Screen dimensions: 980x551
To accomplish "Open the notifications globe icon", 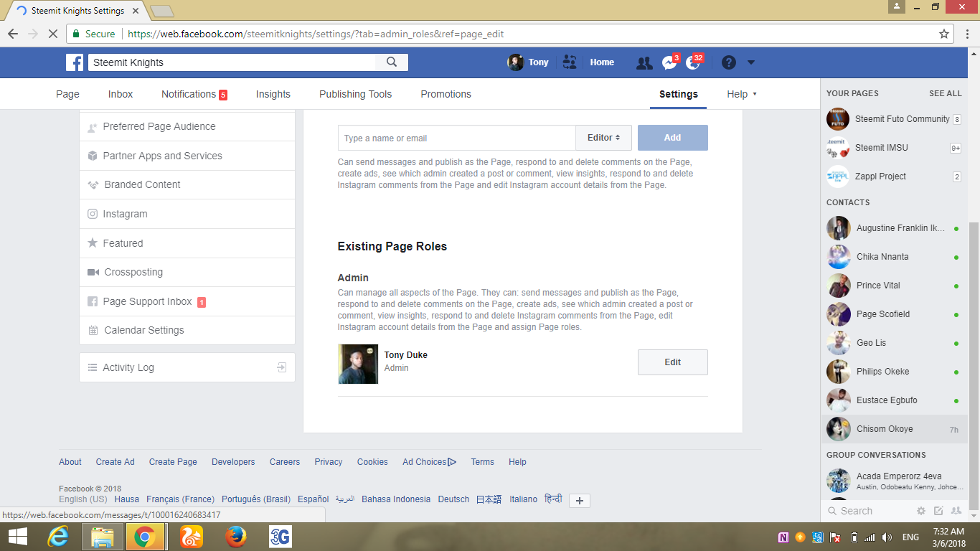I will tap(693, 62).
